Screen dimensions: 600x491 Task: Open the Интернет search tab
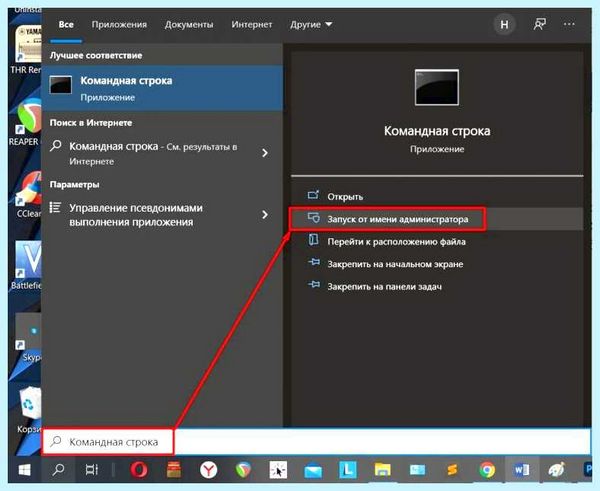coord(251,24)
